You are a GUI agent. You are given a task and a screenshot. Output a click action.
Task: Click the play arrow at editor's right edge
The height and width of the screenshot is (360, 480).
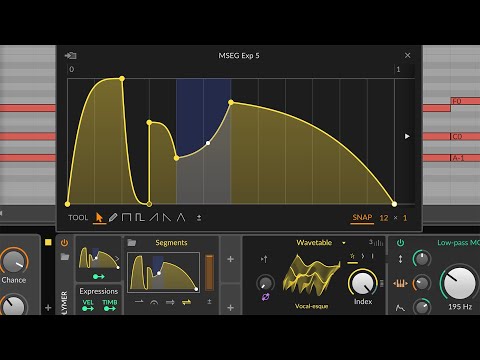[x=407, y=136]
